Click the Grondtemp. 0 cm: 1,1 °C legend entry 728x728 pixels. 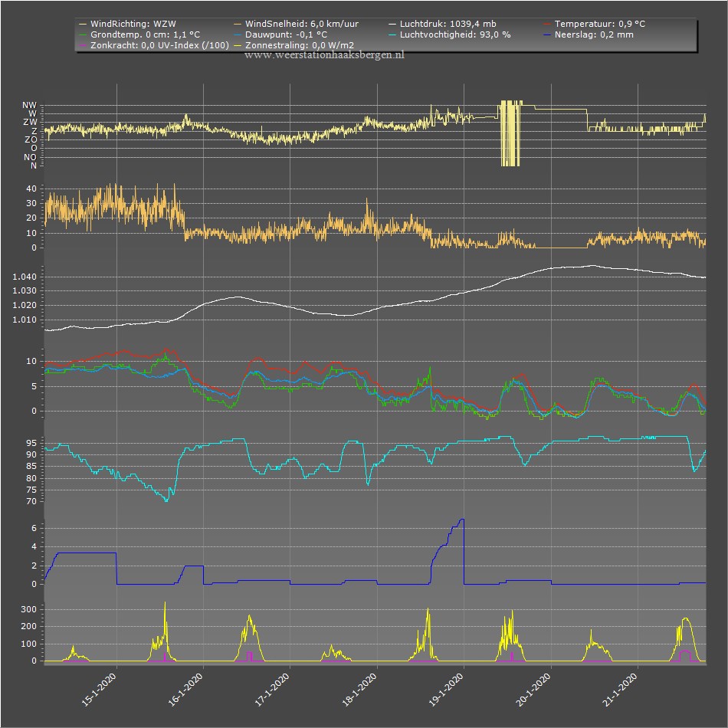pos(139,34)
